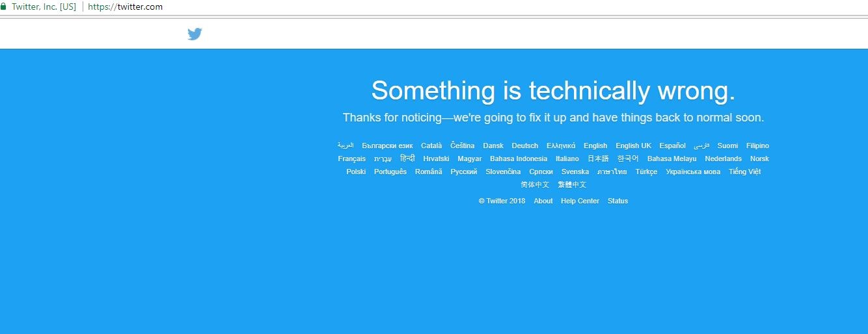
Task: Click the Twitter, Inc. [US] certificate label
Action: pyautogui.click(x=44, y=7)
